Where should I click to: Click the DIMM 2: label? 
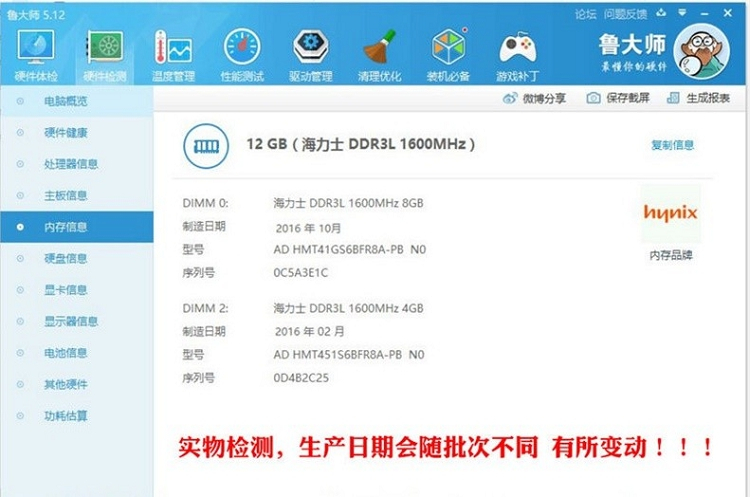point(205,309)
